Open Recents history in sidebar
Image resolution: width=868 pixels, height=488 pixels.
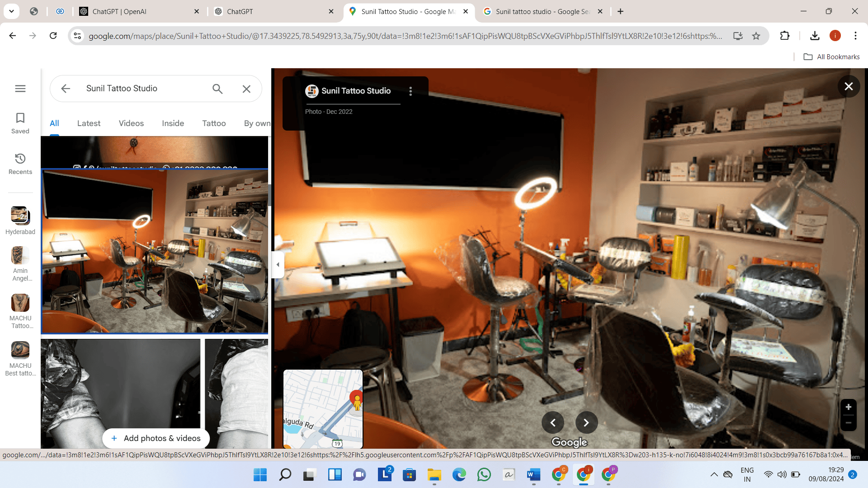(x=20, y=164)
